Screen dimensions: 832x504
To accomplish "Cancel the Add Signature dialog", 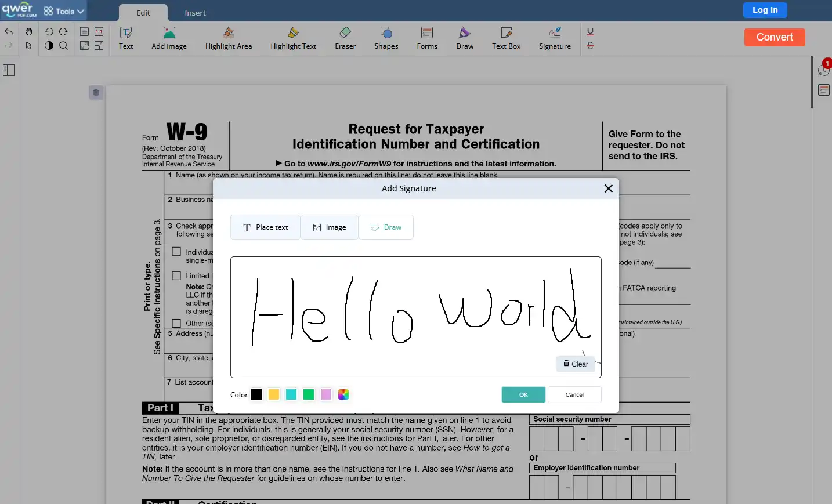I will point(574,394).
